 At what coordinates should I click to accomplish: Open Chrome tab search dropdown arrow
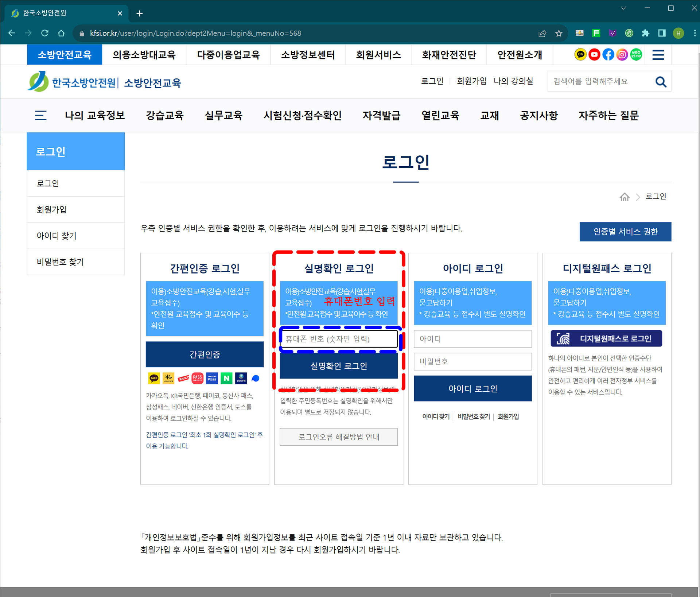pyautogui.click(x=623, y=8)
